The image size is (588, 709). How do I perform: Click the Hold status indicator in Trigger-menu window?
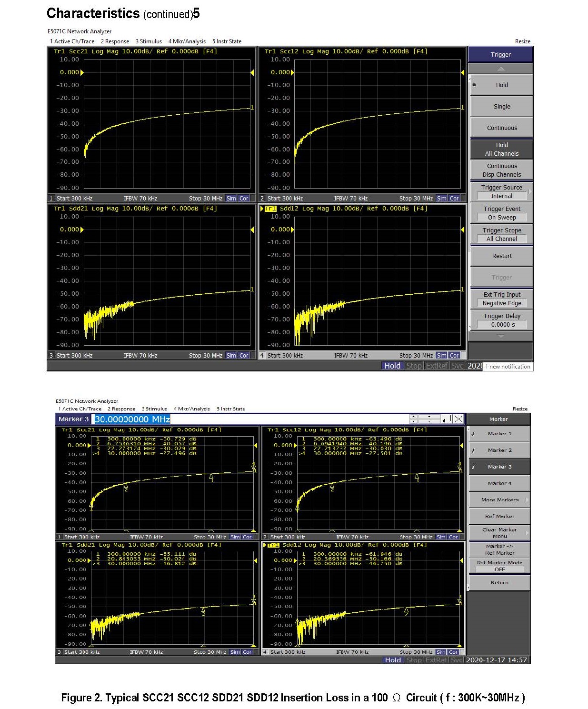[x=392, y=366]
